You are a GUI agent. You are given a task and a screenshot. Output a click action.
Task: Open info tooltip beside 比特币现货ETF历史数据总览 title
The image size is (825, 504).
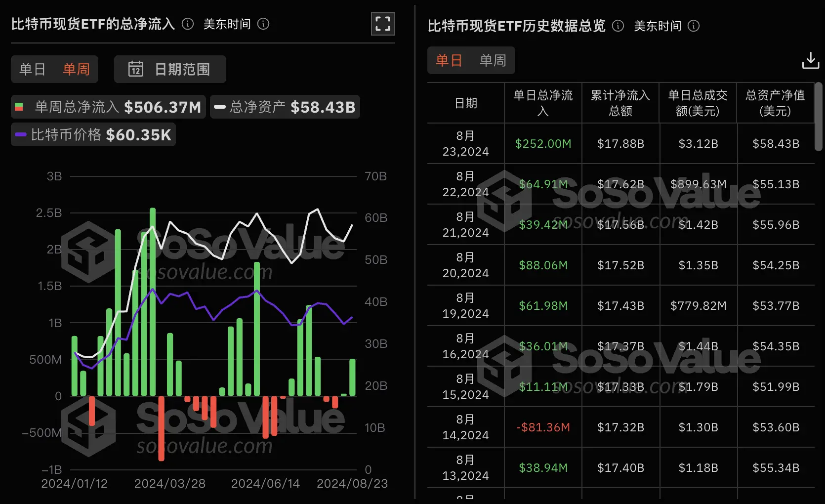tap(618, 26)
